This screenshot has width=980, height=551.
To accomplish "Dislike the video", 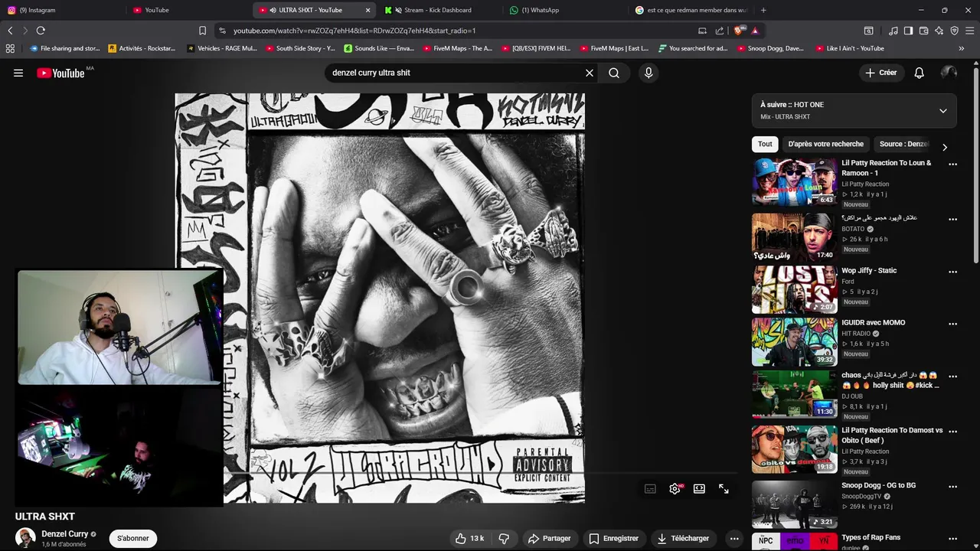I will [x=504, y=538].
